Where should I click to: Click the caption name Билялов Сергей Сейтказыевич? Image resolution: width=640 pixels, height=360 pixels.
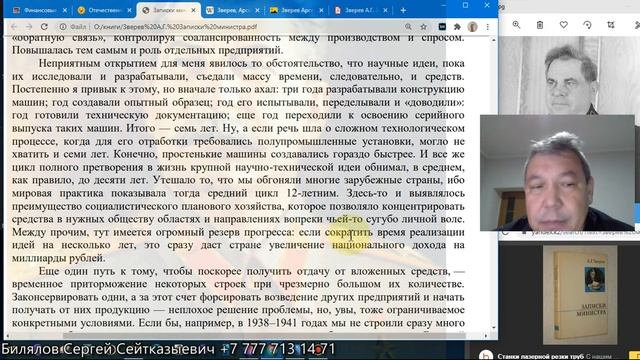(x=108, y=349)
